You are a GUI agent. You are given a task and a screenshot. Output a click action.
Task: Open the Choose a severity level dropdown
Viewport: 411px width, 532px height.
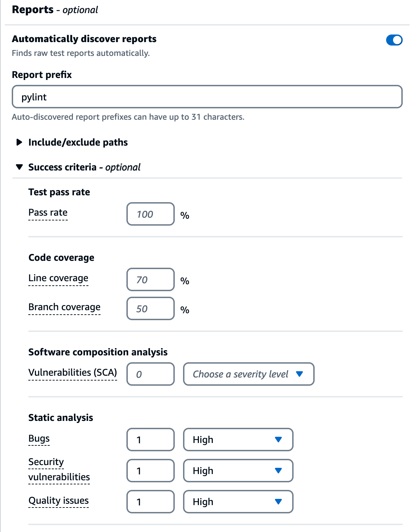pos(248,374)
